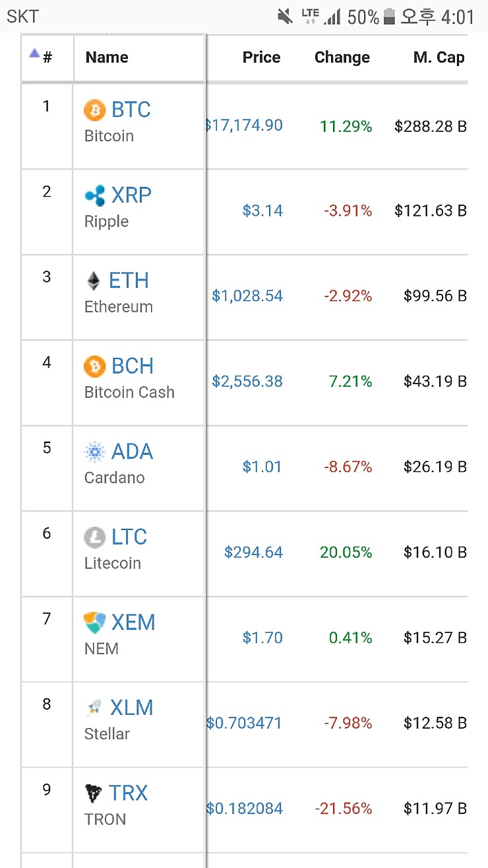This screenshot has width=488, height=868.
Task: Click the Bitcoin Cash coin icon
Action: [x=94, y=366]
